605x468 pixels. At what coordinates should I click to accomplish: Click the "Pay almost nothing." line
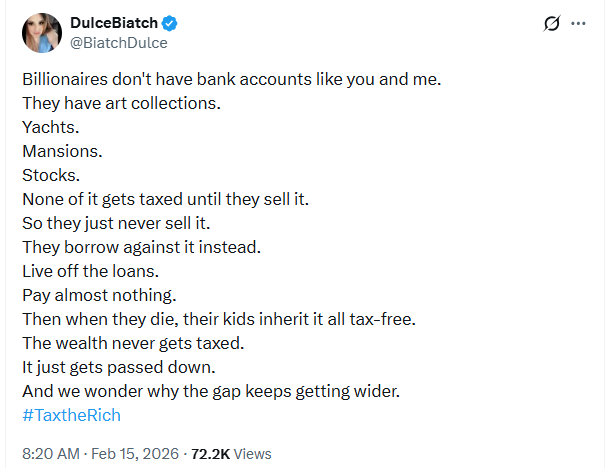coord(98,295)
